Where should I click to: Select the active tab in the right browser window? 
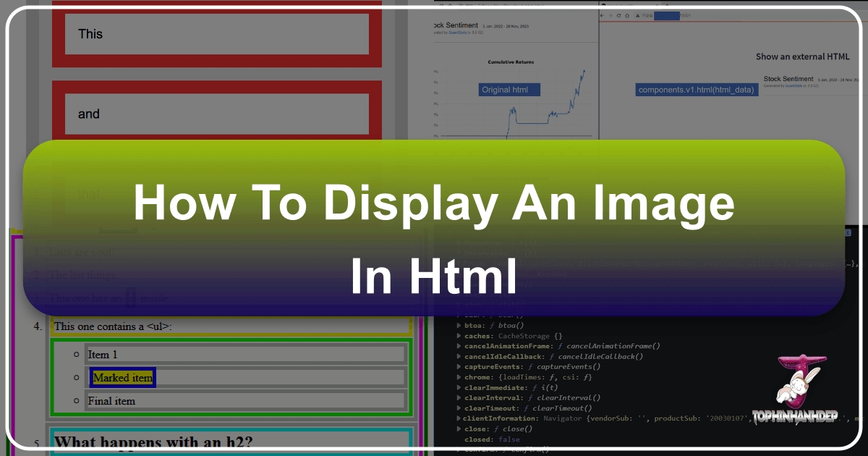[x=626, y=4]
